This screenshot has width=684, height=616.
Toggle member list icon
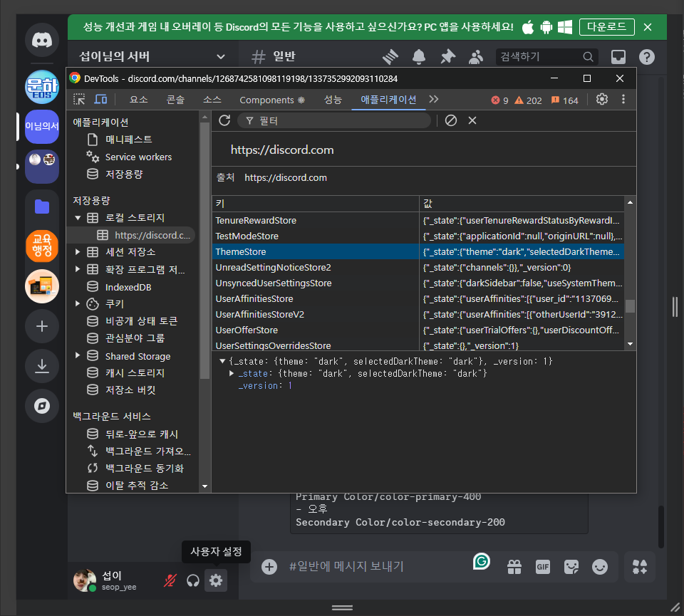pyautogui.click(x=476, y=57)
